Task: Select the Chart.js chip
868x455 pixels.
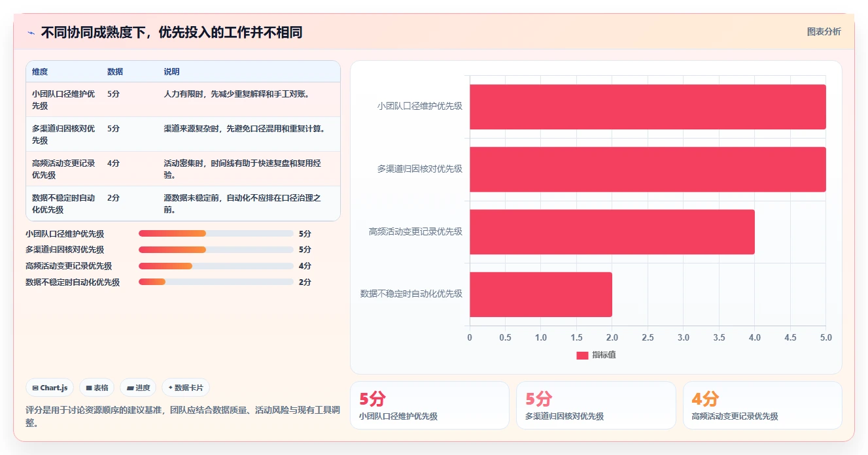Action: pos(50,388)
